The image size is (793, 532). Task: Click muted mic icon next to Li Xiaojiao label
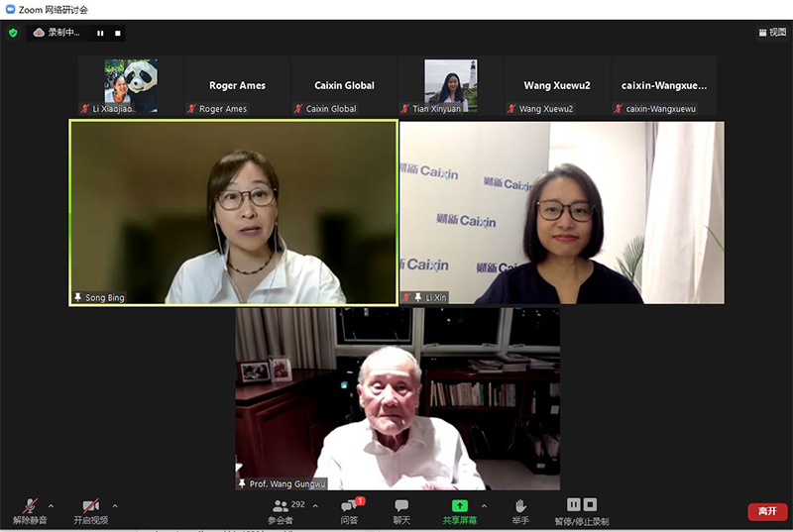85,109
